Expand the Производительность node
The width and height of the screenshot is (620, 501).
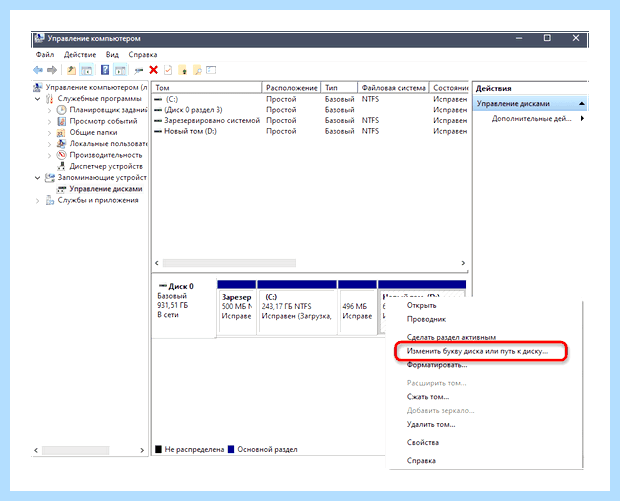(49, 155)
